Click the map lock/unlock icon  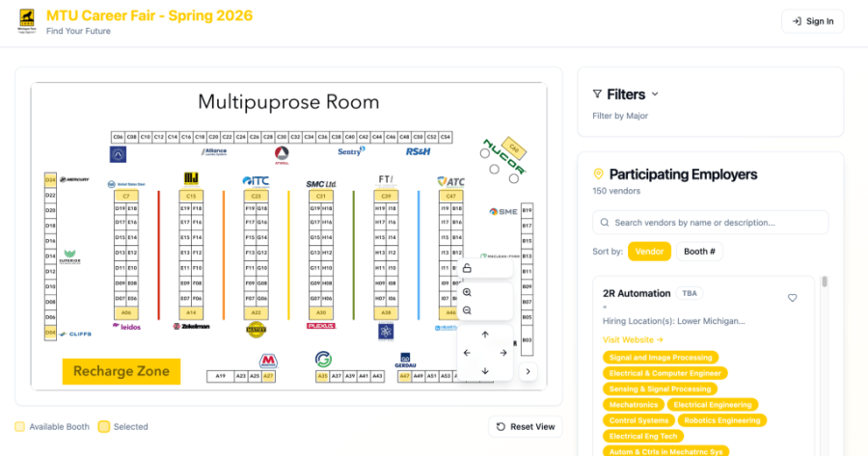click(467, 268)
